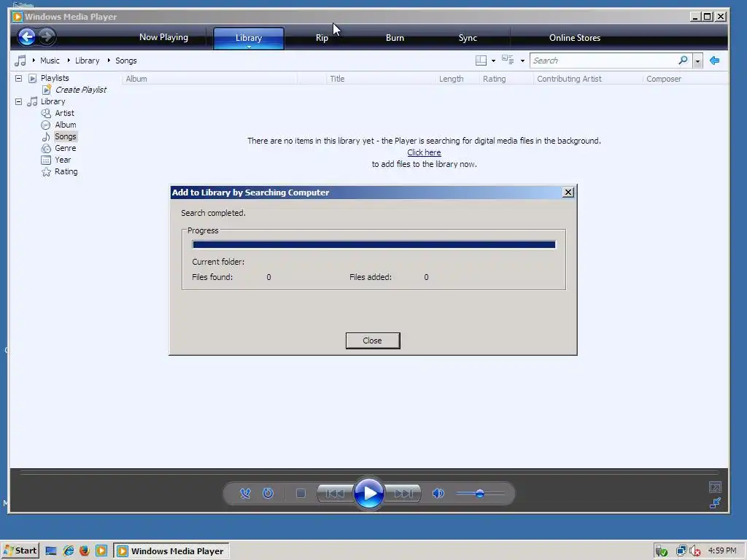
Task: Expand the Songs breadcrumb arrow
Action: click(109, 61)
